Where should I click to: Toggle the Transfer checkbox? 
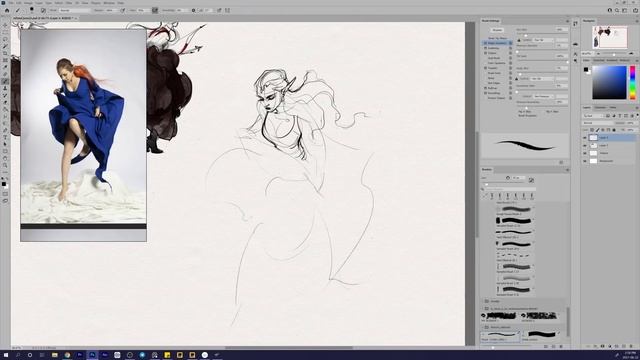point(486,68)
